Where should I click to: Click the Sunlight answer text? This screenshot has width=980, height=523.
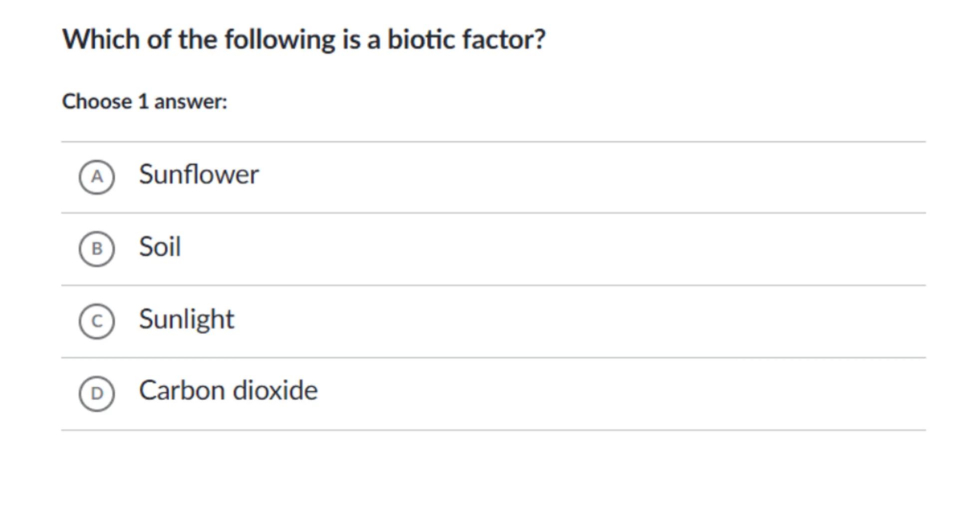tap(186, 319)
